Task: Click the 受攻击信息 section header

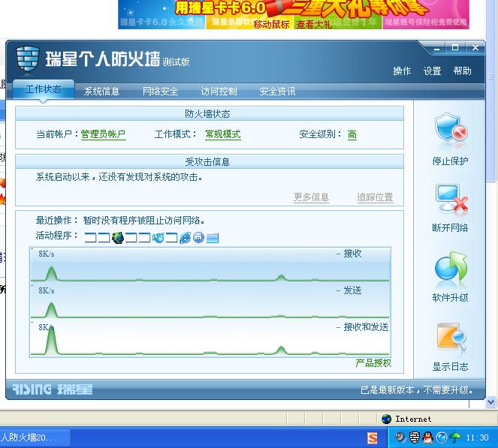Action: pyautogui.click(x=210, y=162)
